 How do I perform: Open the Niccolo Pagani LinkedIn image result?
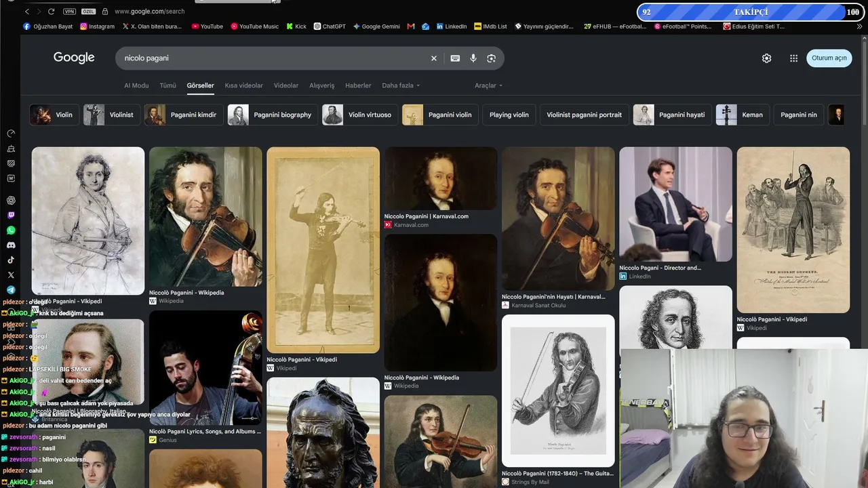(x=675, y=204)
